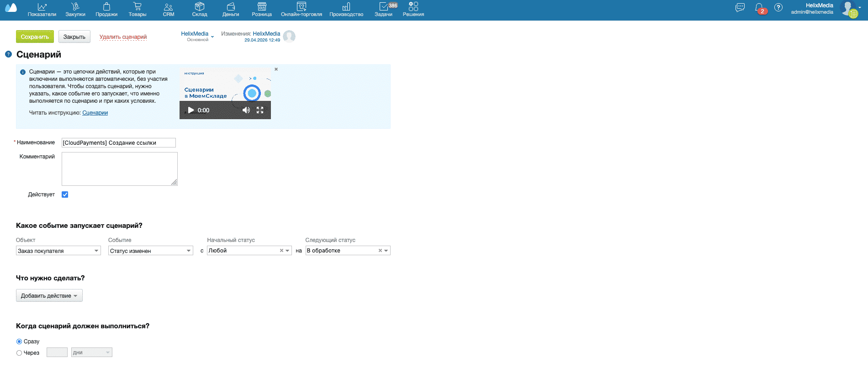Image resolution: width=868 pixels, height=368 pixels.
Task: Mute the instruction video volume
Action: coord(246,110)
